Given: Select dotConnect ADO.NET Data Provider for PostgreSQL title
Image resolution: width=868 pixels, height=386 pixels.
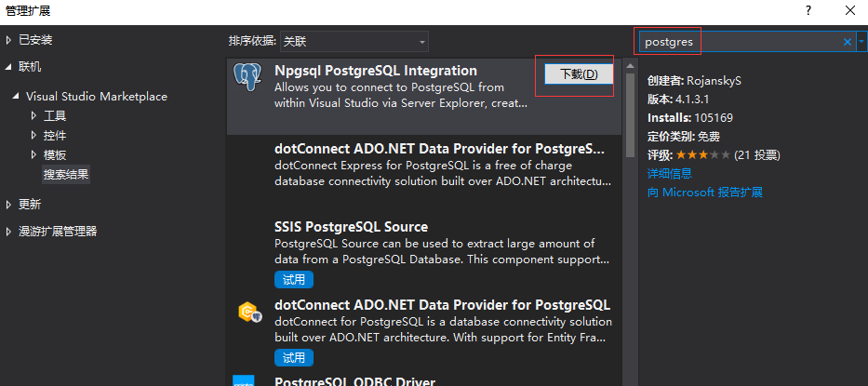Looking at the screenshot, I should (442, 304).
